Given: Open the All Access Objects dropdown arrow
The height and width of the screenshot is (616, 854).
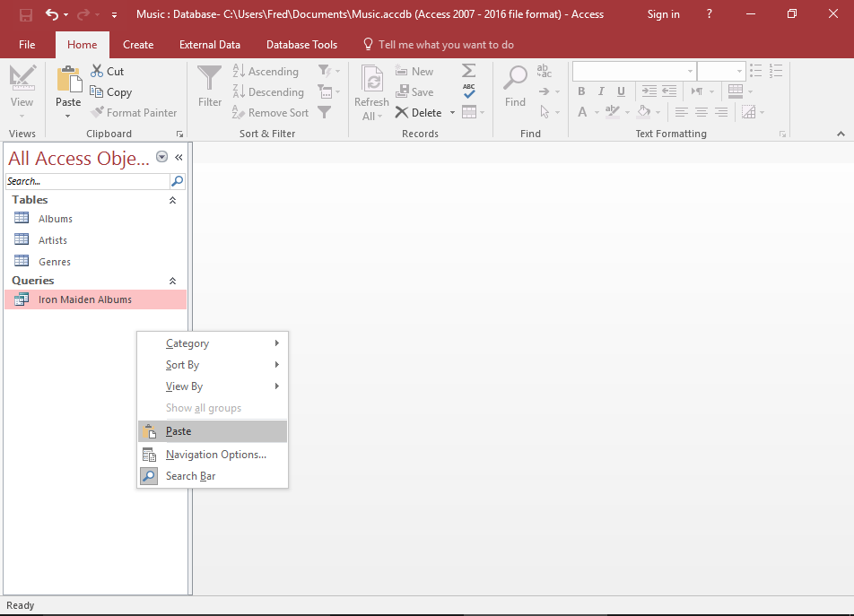Looking at the screenshot, I should coord(161,157).
